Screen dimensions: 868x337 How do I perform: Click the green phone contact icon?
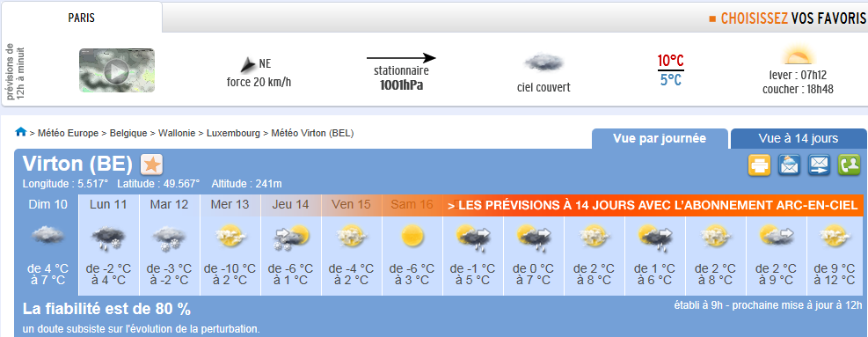click(x=850, y=165)
